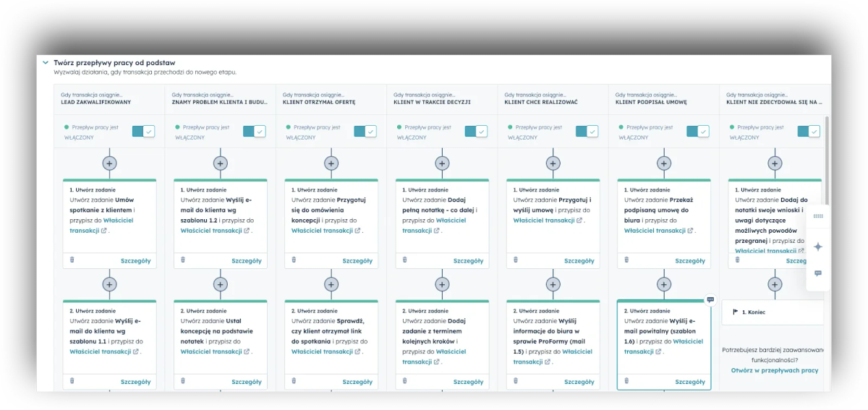The height and width of the screenshot is (410, 868).
Task: Delete the 'Dodaj pełną notatkę' task
Action: 404,260
